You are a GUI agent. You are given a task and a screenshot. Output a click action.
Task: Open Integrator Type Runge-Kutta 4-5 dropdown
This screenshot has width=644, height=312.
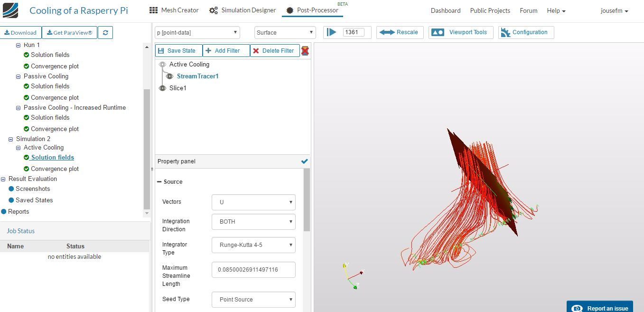pyautogui.click(x=253, y=245)
